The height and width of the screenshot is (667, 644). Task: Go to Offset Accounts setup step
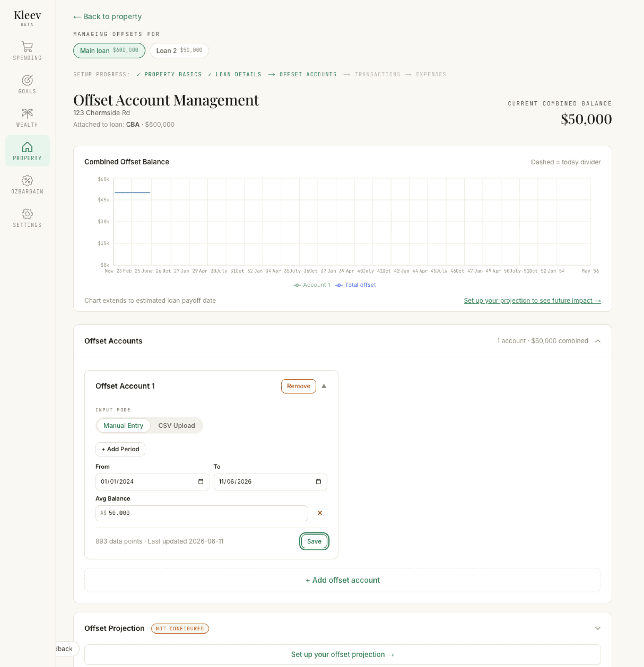[x=302, y=74]
